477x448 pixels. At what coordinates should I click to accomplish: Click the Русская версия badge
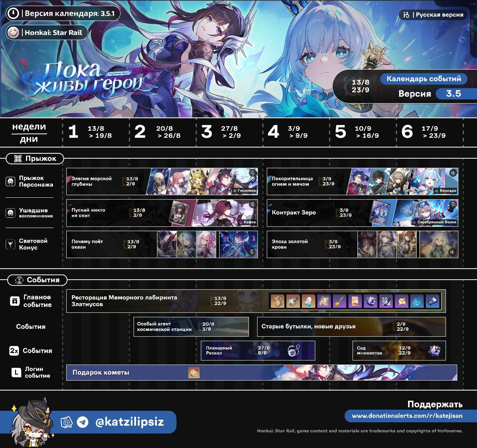pyautogui.click(x=433, y=15)
